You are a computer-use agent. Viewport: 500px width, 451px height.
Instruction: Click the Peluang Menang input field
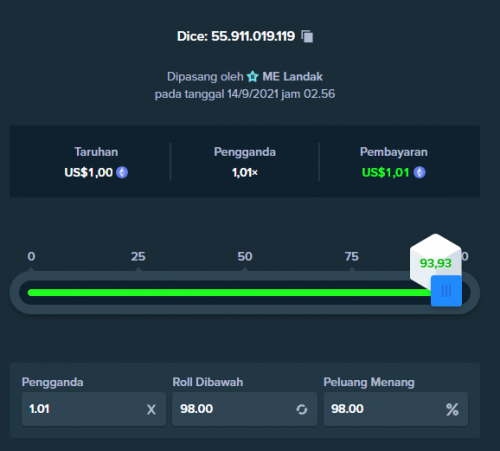coord(396,409)
